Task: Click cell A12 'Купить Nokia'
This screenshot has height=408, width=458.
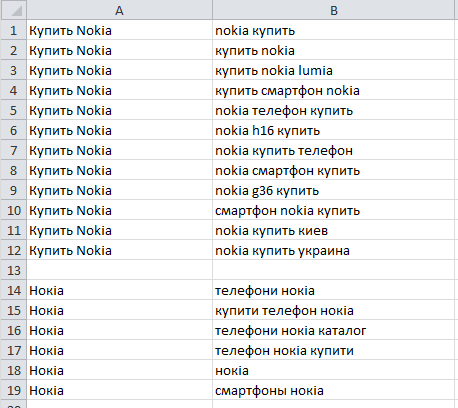Action: (119, 250)
